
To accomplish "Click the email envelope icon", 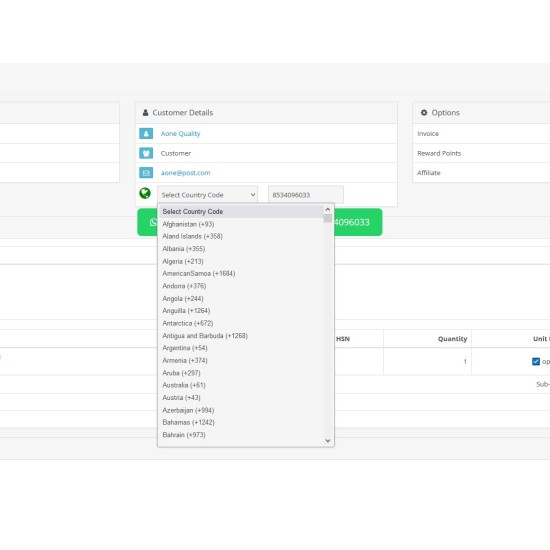I will [x=146, y=173].
